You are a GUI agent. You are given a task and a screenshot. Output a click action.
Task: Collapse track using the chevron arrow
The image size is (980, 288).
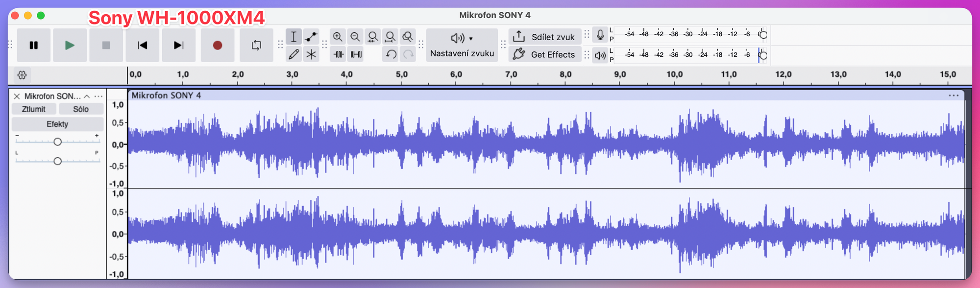[x=87, y=96]
